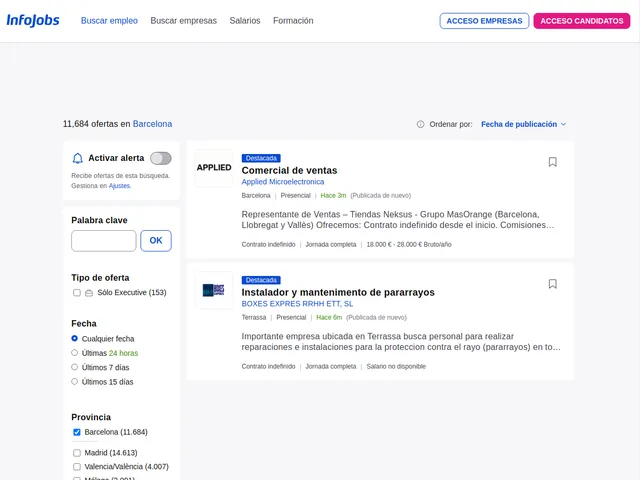Click the InfoJobs logo
This screenshot has height=480, width=640.
[33, 20]
